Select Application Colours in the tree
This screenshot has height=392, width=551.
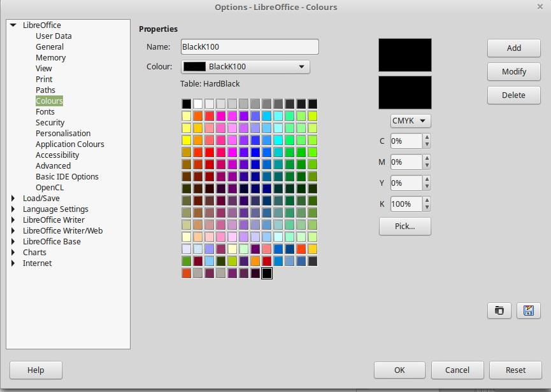70,144
